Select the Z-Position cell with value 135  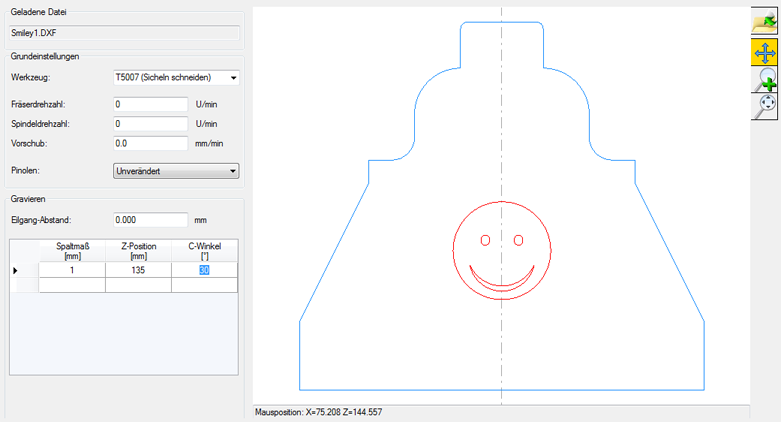pyautogui.click(x=138, y=270)
